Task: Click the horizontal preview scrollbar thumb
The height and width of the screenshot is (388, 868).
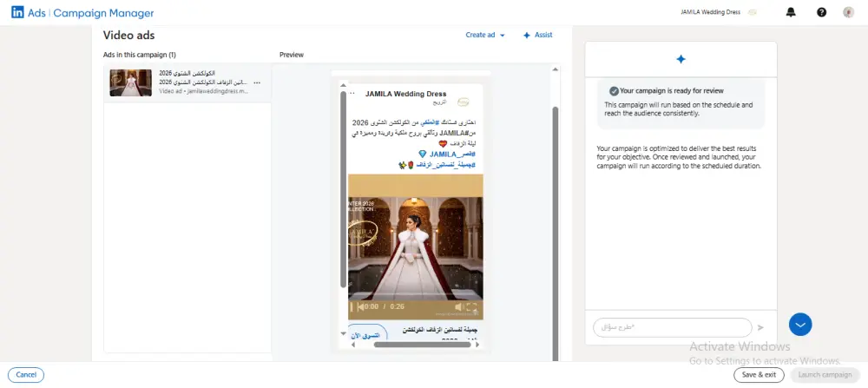Action: [423, 345]
